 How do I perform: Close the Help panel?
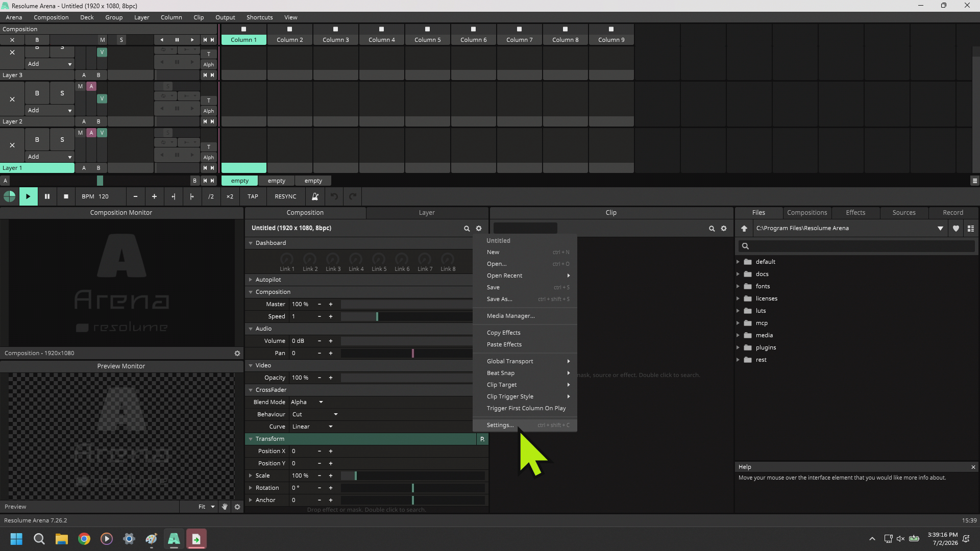click(x=973, y=467)
